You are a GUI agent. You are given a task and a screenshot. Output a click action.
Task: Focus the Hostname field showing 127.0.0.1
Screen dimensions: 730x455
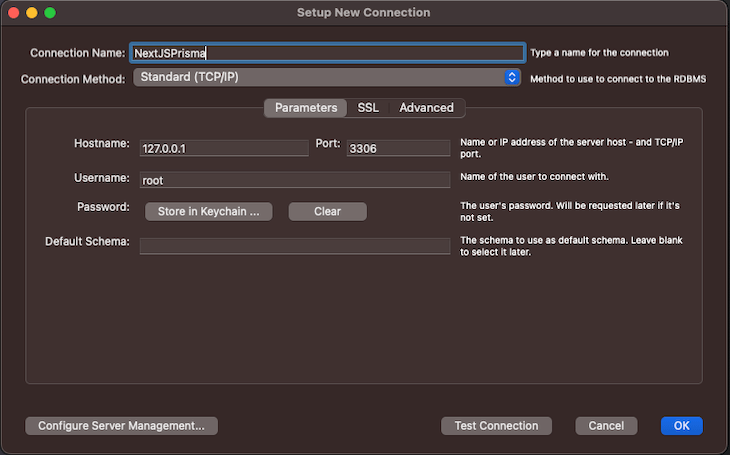[x=223, y=147]
